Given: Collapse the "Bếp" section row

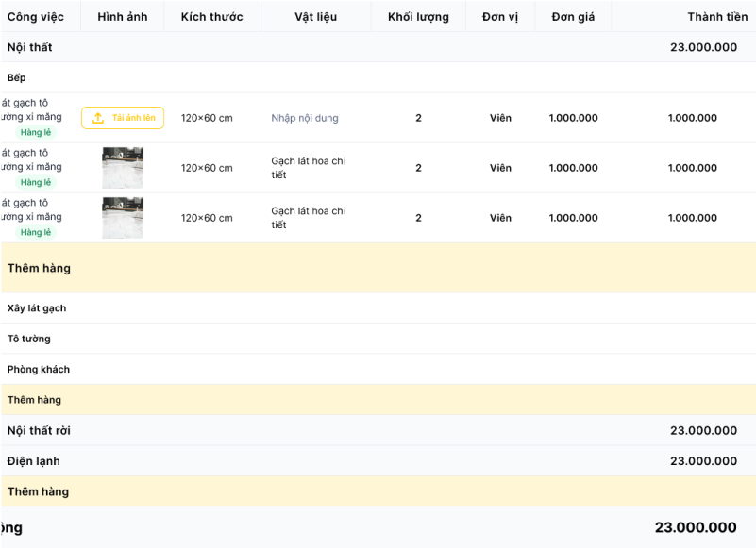Looking at the screenshot, I should 17,76.
